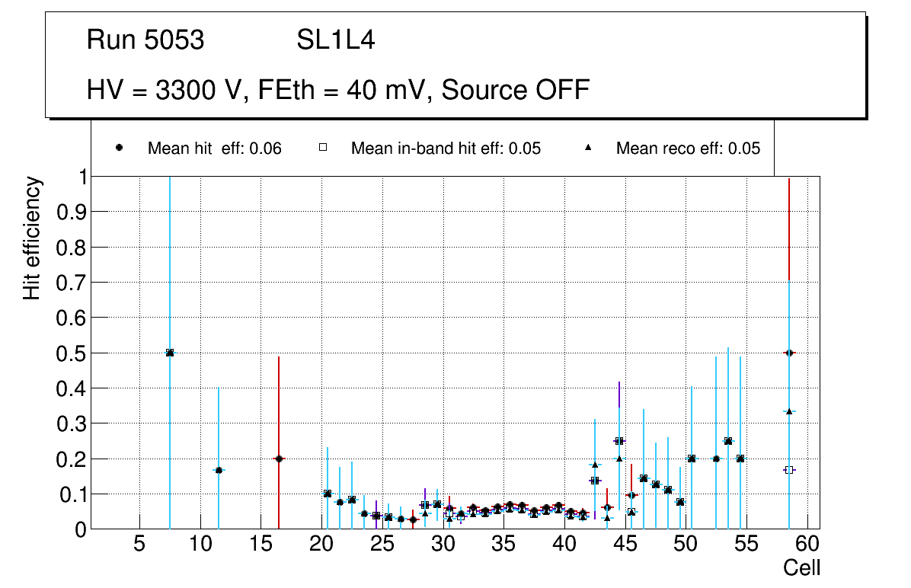Click the 'Cell' x-axis title
The height and width of the screenshot is (588, 911).
click(x=801, y=567)
